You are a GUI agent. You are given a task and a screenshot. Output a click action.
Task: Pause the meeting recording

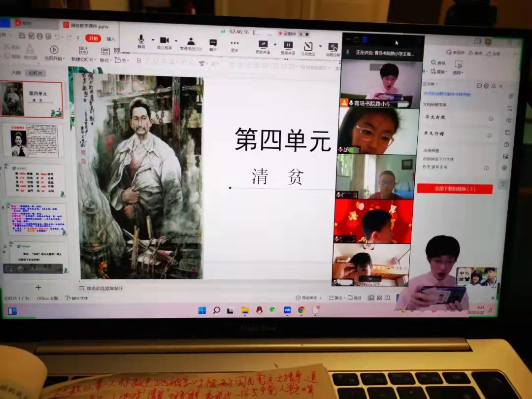(300, 34)
